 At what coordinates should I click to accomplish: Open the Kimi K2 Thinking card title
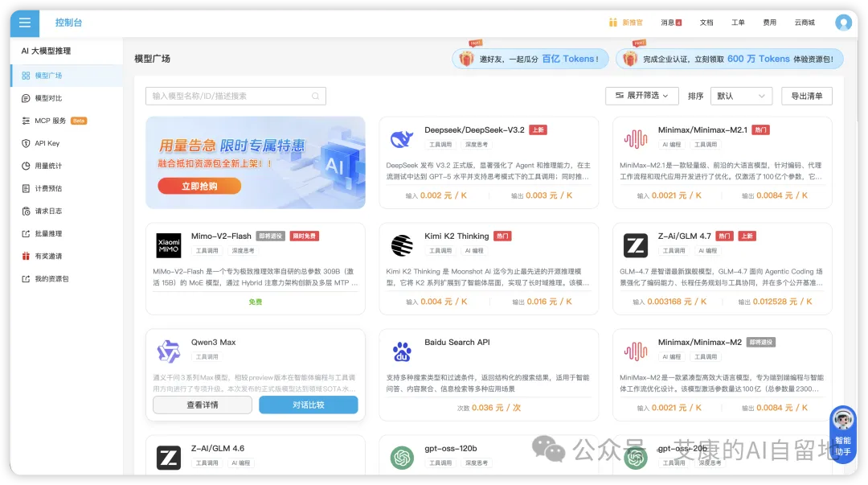[457, 236]
